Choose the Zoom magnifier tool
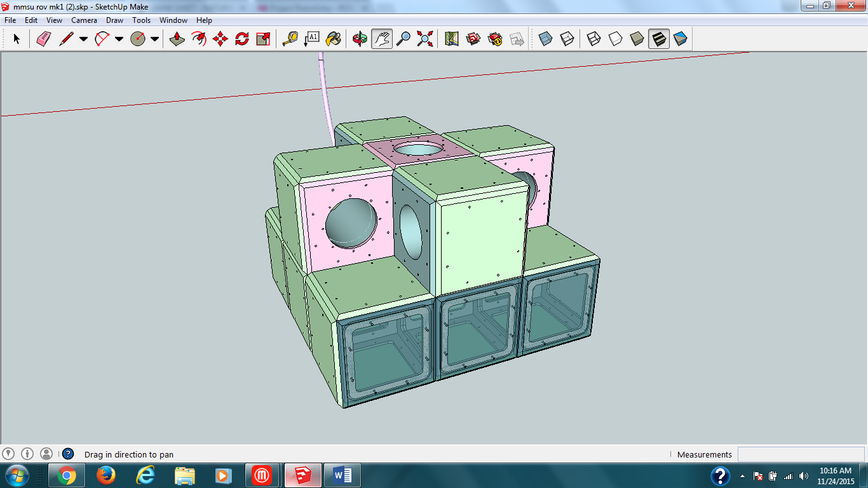This screenshot has width=868, height=488. [403, 39]
